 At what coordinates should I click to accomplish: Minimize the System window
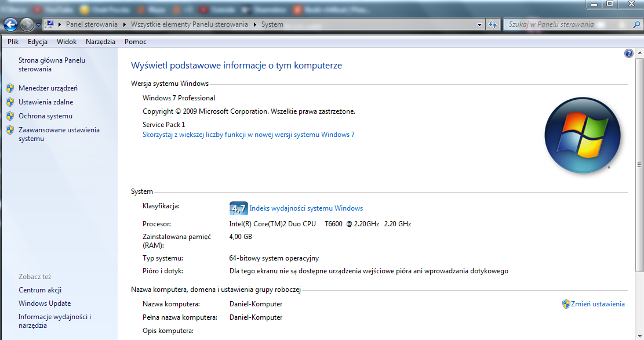(594, 3)
